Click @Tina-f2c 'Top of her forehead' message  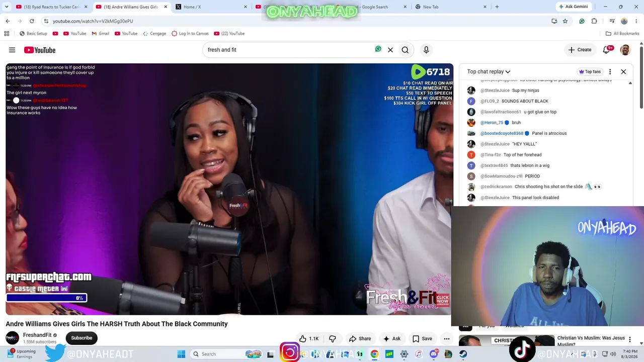click(x=523, y=155)
